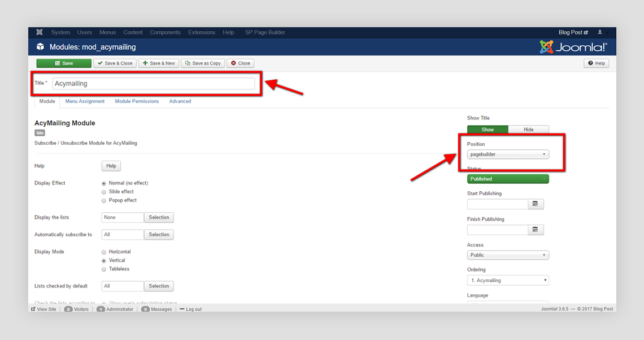Choose Horizontal display mode
644x340 pixels.
(104, 252)
